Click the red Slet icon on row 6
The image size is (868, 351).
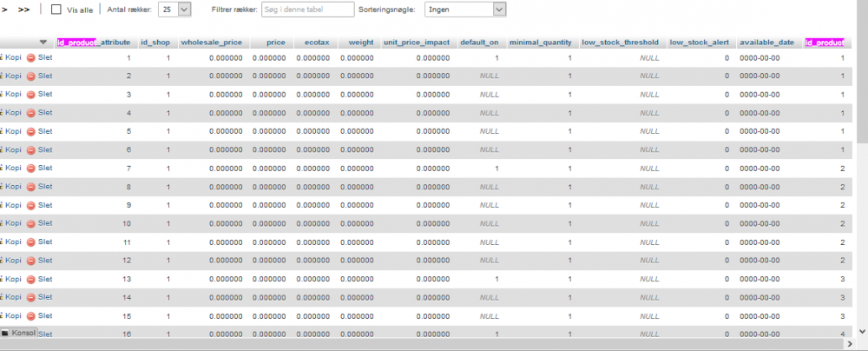[31, 150]
